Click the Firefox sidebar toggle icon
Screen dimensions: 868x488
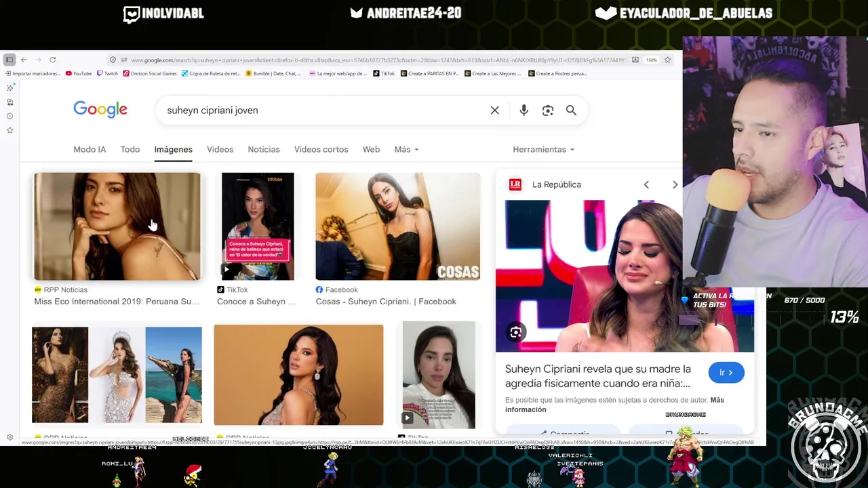tap(9, 60)
